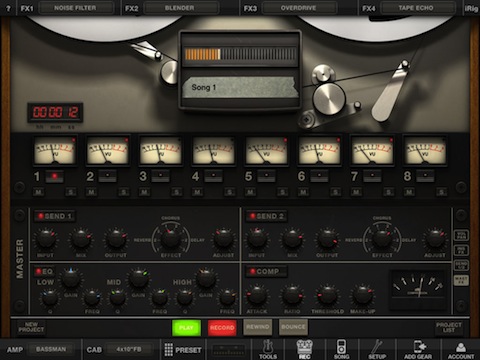Open FX2 Blender slot selector
This screenshot has height=360, width=480.
[180, 8]
